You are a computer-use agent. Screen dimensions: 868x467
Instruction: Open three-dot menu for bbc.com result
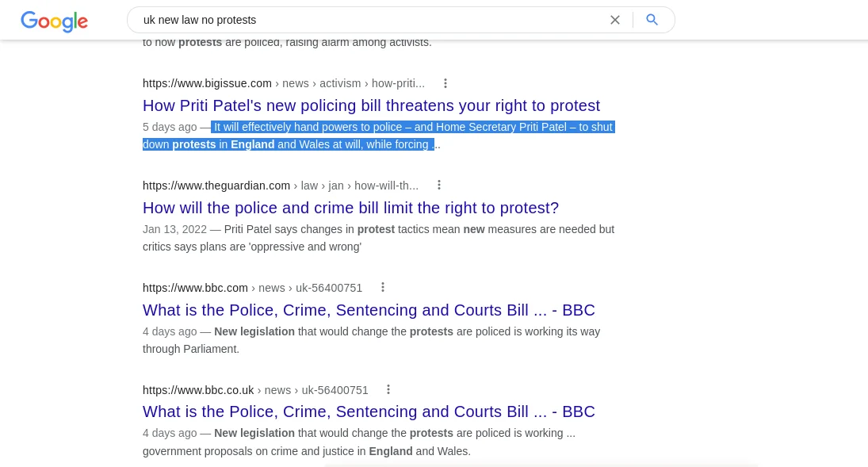[x=383, y=288]
